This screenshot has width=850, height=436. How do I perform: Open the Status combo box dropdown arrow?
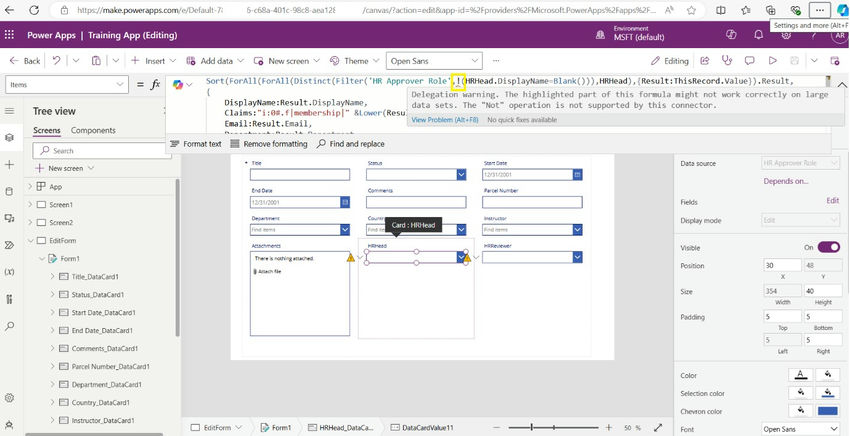click(461, 175)
